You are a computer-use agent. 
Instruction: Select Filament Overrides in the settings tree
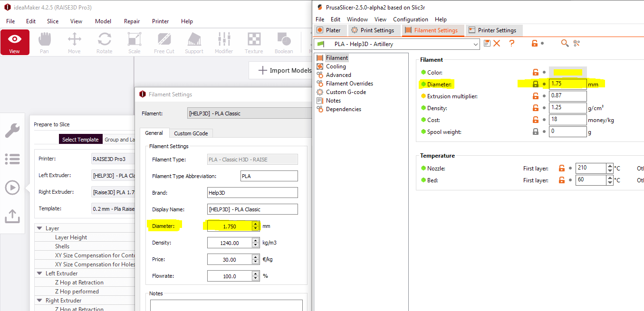click(x=349, y=84)
